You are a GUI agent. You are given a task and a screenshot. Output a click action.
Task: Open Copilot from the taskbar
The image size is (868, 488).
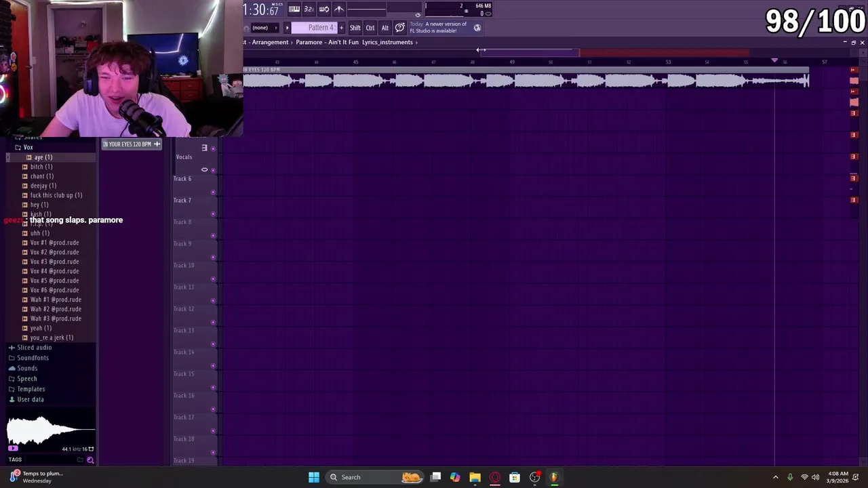(x=455, y=477)
